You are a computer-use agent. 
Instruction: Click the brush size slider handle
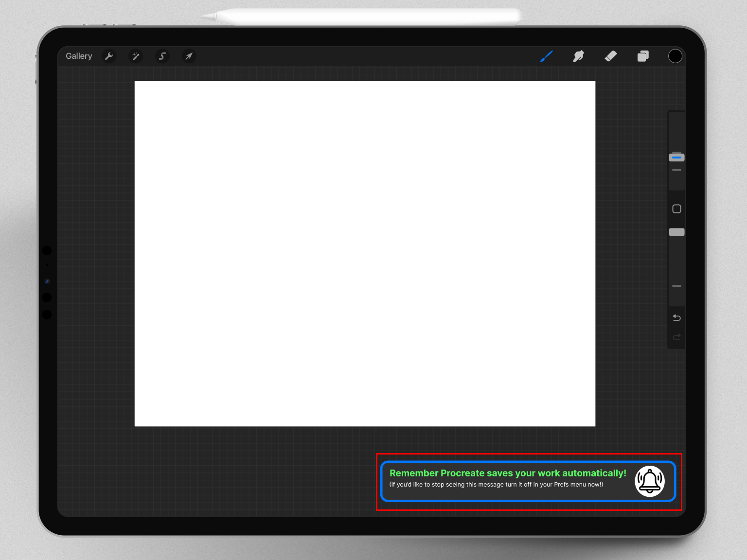coord(676,157)
